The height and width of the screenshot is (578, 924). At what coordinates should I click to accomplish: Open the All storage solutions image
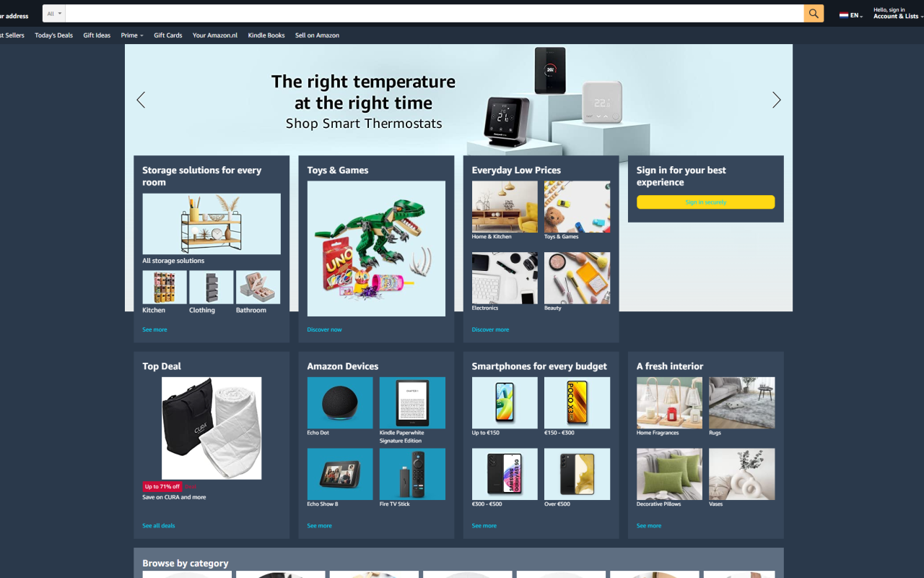tap(212, 224)
